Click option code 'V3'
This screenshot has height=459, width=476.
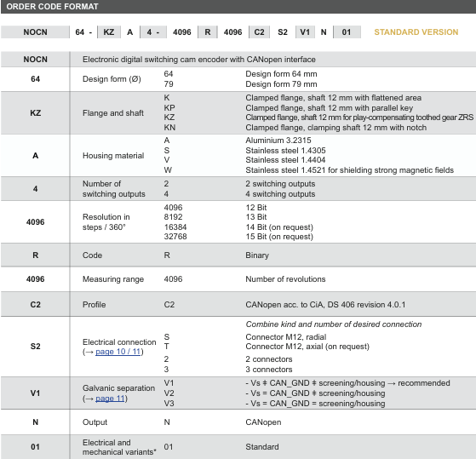(169, 404)
